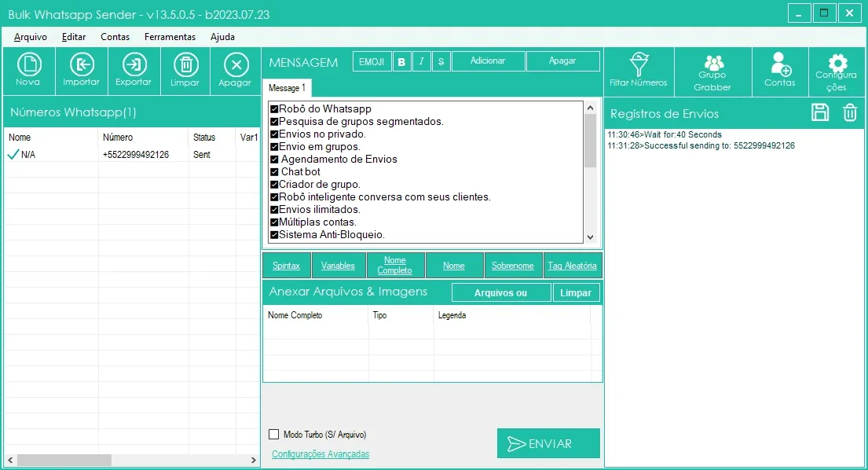
Task: Click the 'Agendamento de Envios' message line
Action: tap(333, 159)
